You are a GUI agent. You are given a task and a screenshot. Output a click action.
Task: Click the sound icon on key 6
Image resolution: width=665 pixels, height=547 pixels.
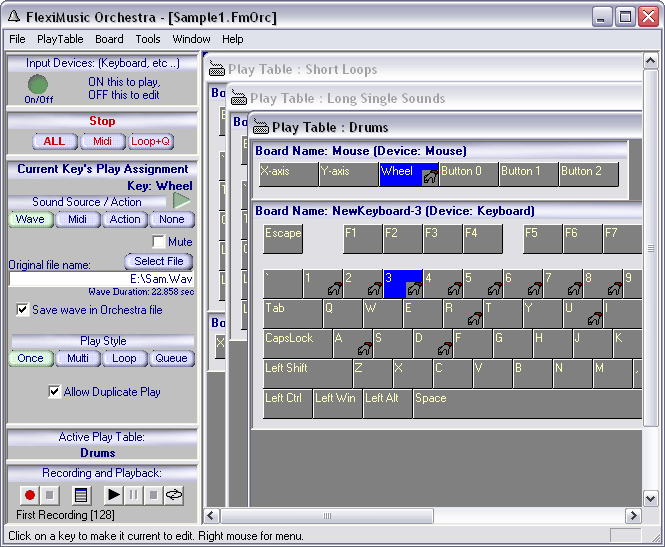pyautogui.click(x=534, y=288)
